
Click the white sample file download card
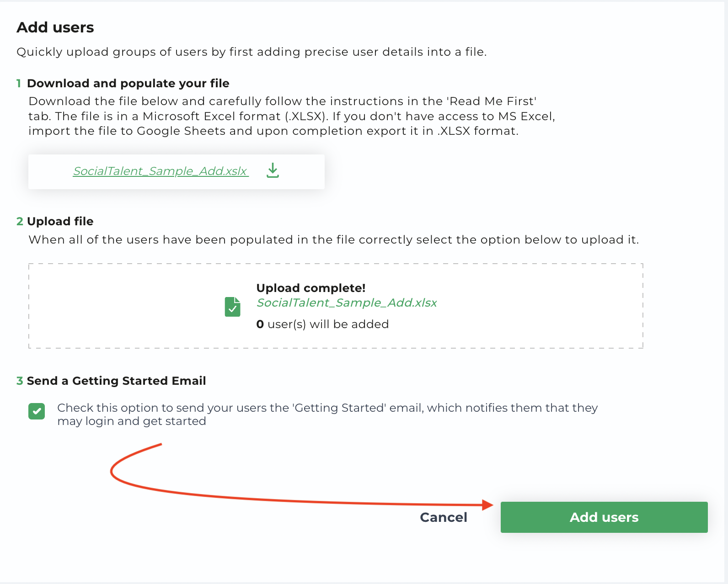coord(177,172)
